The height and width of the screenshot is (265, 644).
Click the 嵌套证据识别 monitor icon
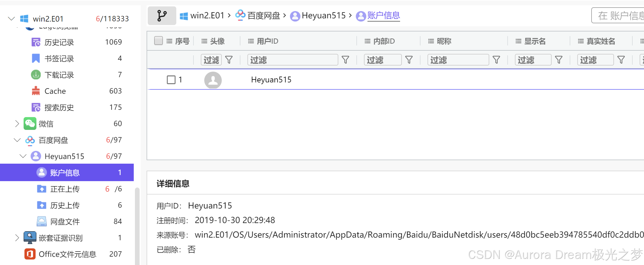pos(30,238)
